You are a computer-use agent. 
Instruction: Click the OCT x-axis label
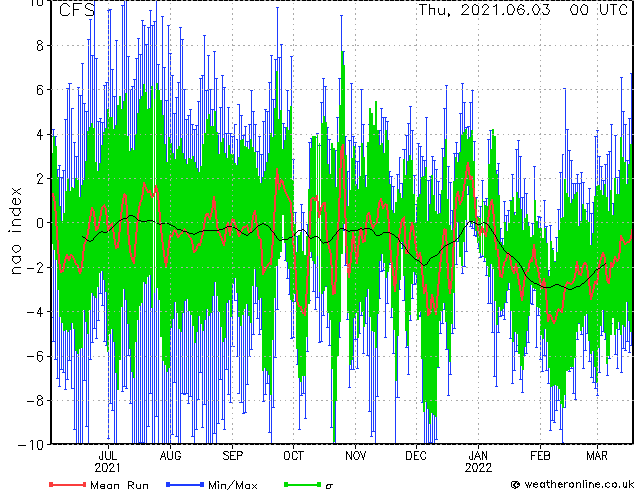293,456
